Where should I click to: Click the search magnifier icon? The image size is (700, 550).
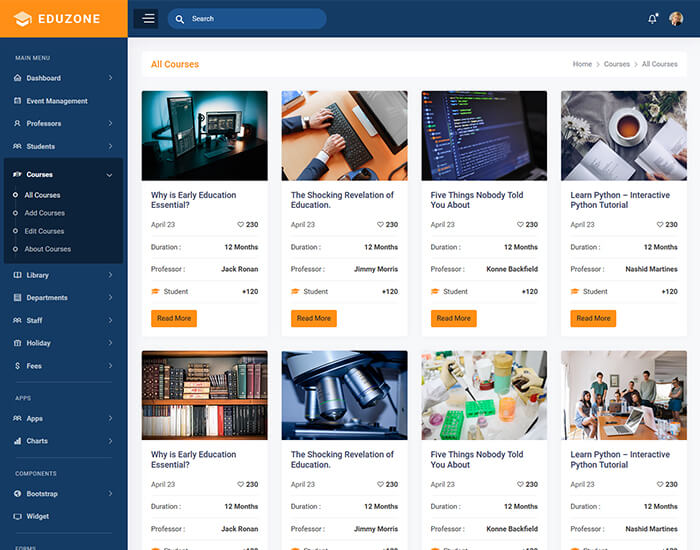tap(179, 19)
